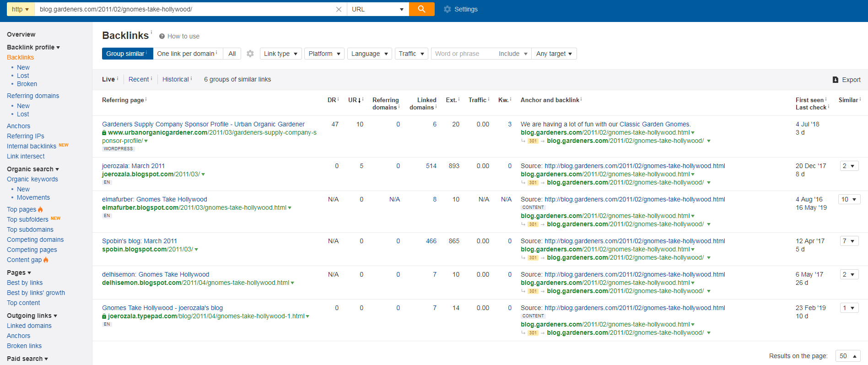Image resolution: width=868 pixels, height=365 pixels.
Task: Expand Paid search sidebar section
Action: pyautogui.click(x=27, y=359)
